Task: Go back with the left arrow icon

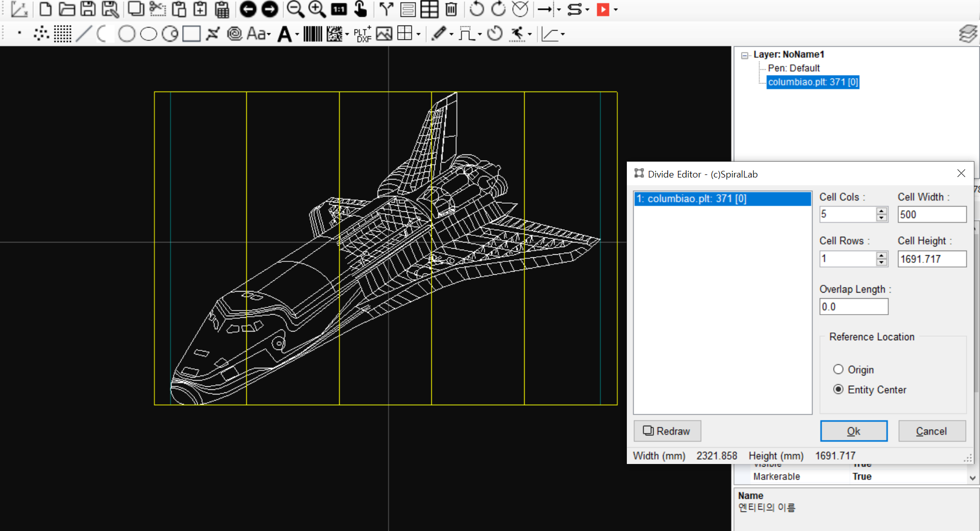Action: click(x=248, y=9)
